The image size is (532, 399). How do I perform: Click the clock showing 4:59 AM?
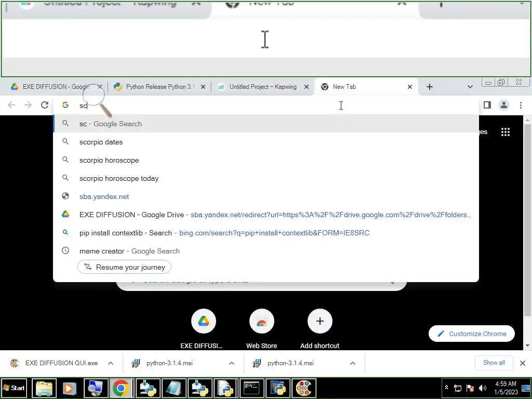pos(506,388)
